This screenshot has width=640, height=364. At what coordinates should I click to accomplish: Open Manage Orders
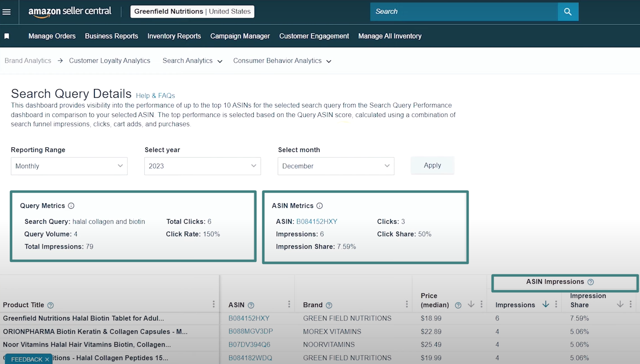[52, 36]
